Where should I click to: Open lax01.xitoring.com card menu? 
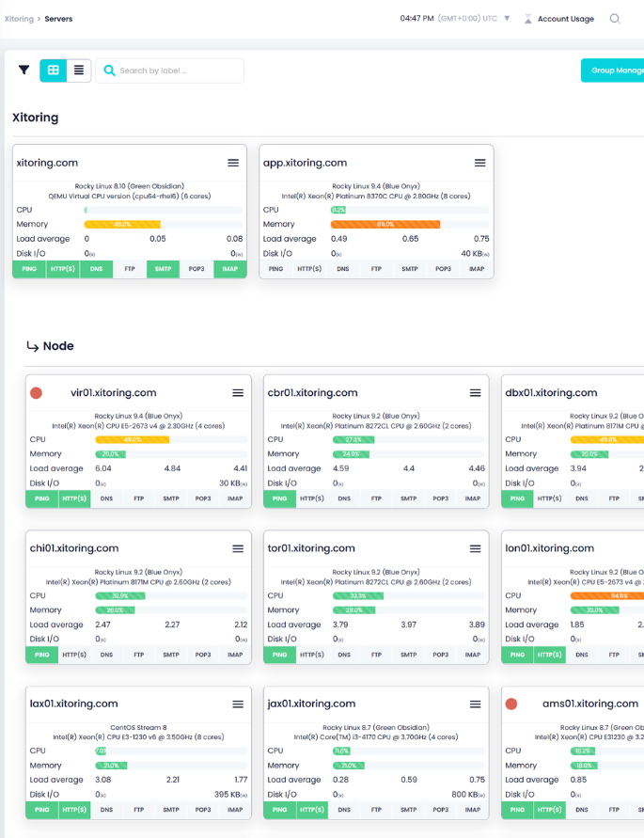(x=238, y=704)
